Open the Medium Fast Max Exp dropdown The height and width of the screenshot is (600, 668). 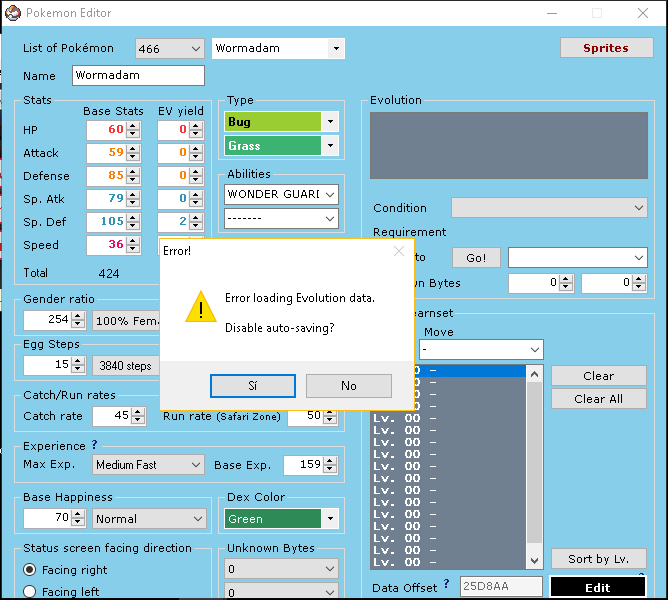click(194, 465)
